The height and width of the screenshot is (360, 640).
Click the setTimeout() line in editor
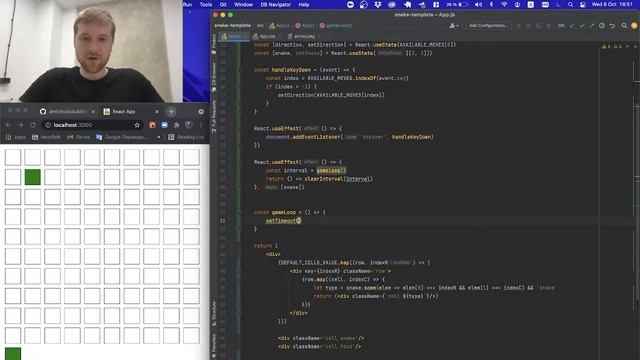coord(283,221)
